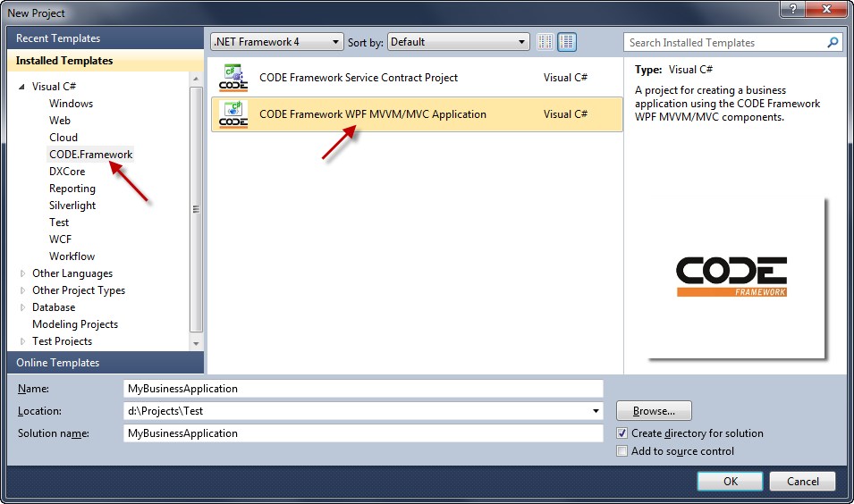This screenshot has width=854, height=504.
Task: Click the OK button
Action: (x=730, y=481)
